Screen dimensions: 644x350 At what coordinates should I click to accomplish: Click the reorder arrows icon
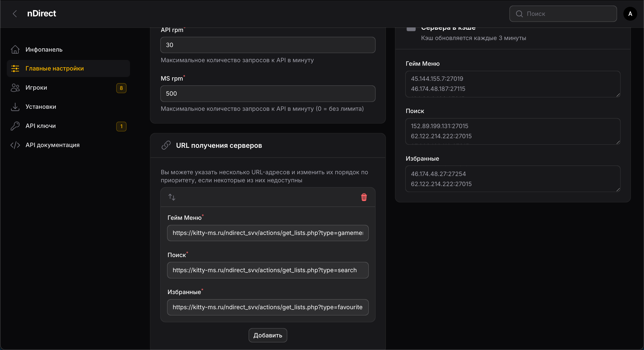(x=172, y=197)
